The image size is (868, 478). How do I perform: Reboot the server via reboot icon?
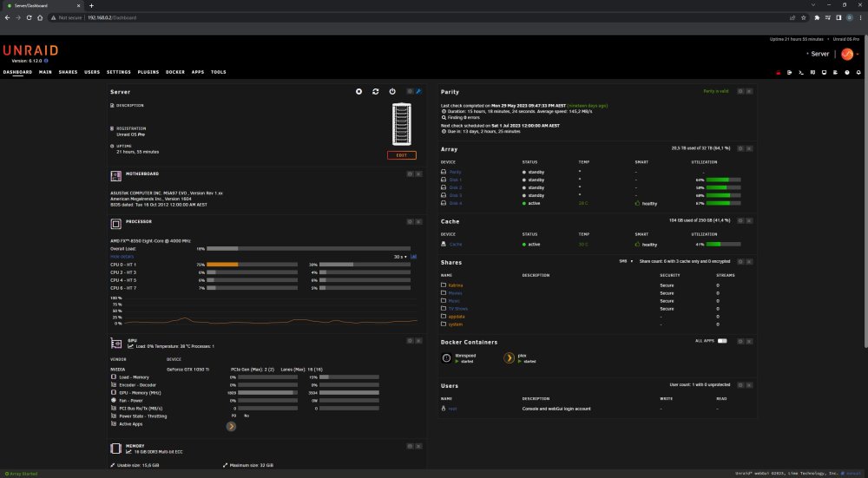point(375,91)
